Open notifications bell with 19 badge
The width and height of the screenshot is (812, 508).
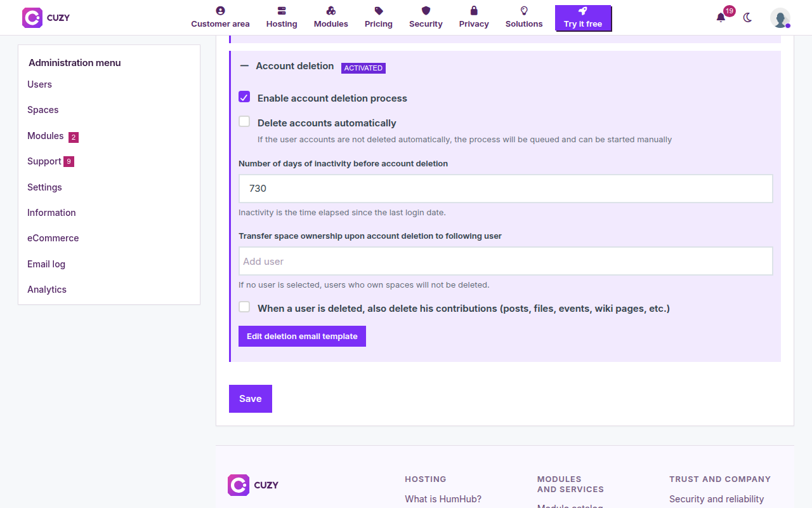pos(721,18)
